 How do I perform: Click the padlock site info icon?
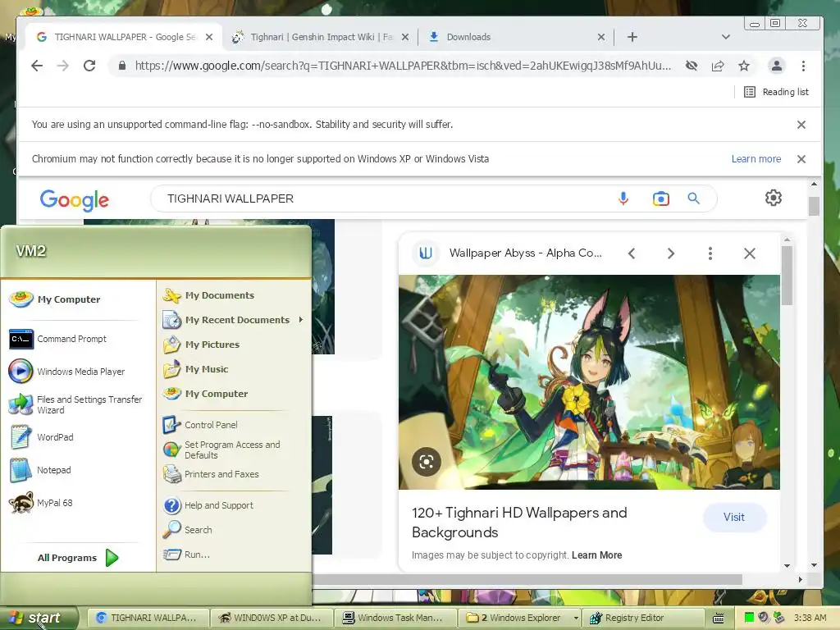click(x=122, y=66)
